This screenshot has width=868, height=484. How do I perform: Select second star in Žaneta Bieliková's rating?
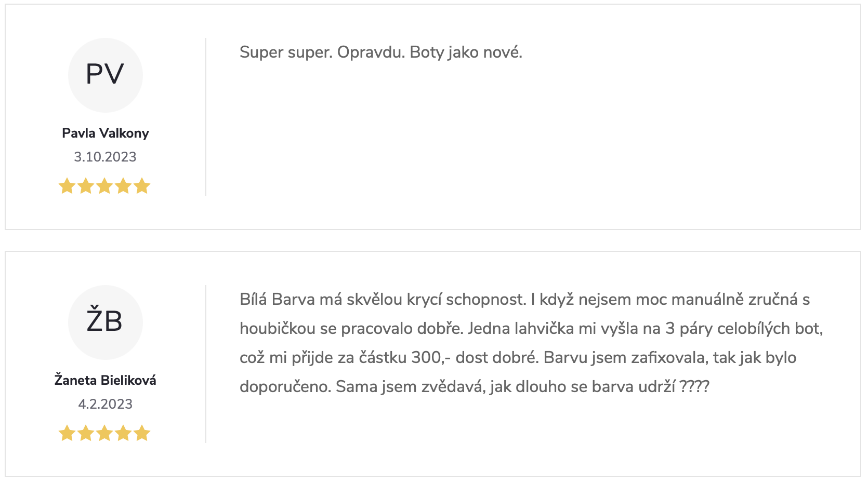(86, 433)
